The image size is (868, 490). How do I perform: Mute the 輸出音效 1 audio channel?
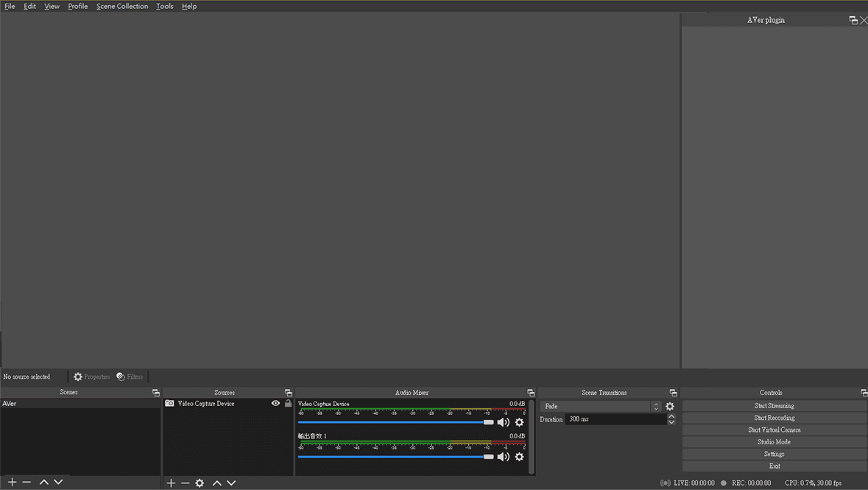503,457
